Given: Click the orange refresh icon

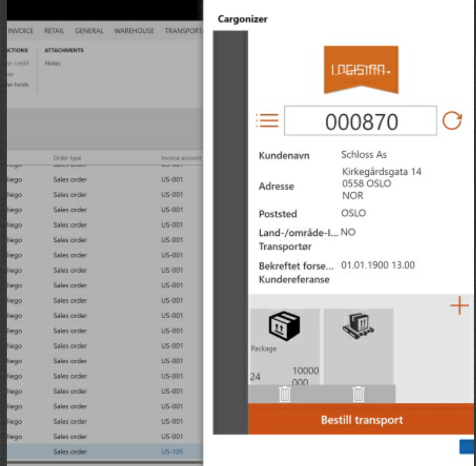Looking at the screenshot, I should pyautogui.click(x=452, y=121).
